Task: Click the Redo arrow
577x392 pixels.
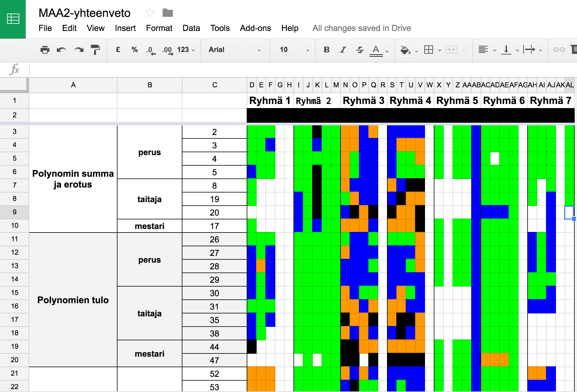Action: pyautogui.click(x=79, y=50)
